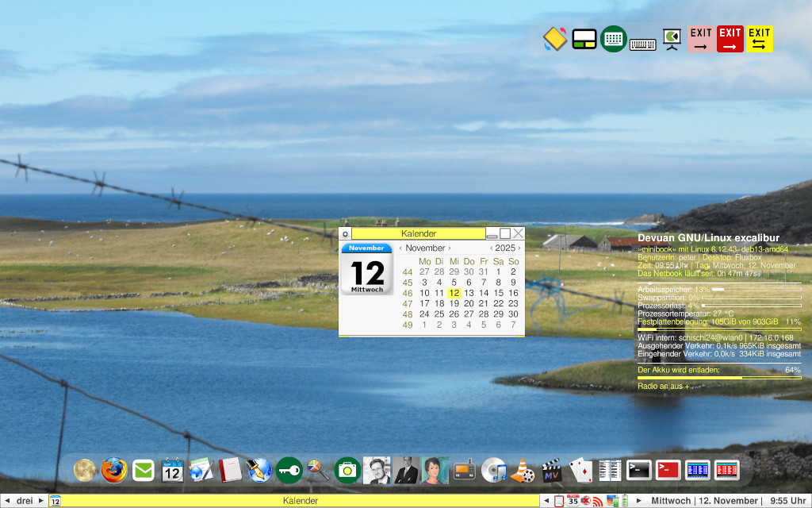Open Firefox from the dock

tap(112, 470)
